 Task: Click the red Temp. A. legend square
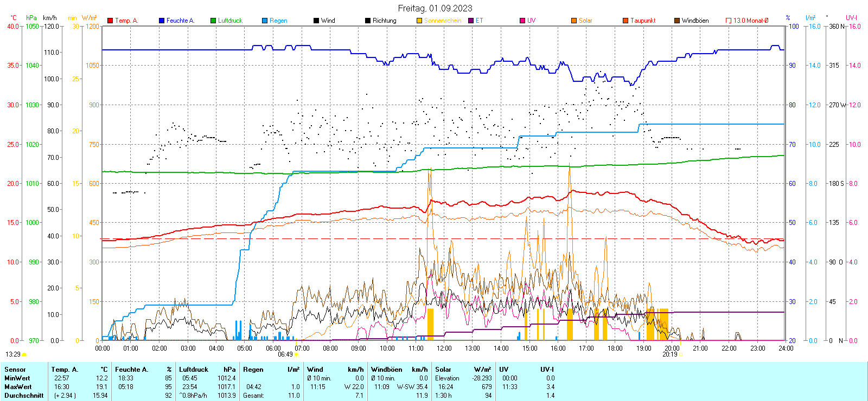click(110, 21)
